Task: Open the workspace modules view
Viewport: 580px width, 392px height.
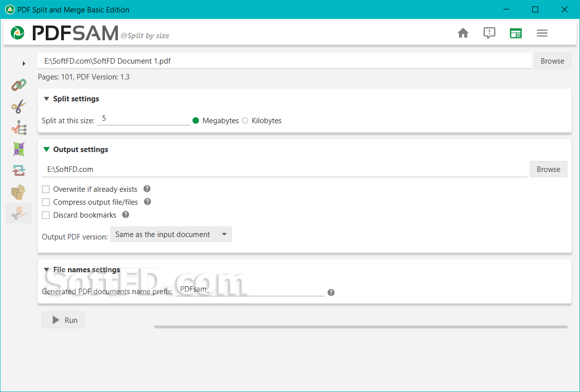Action: (x=516, y=33)
